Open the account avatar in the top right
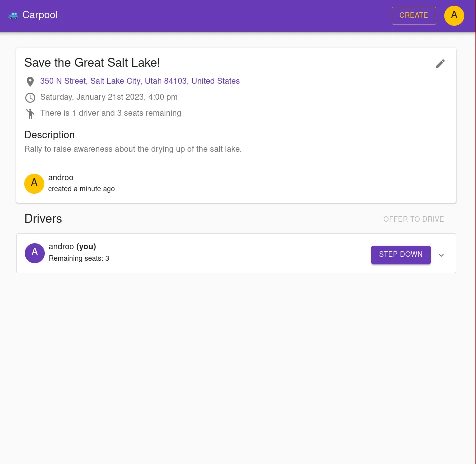 454,15
